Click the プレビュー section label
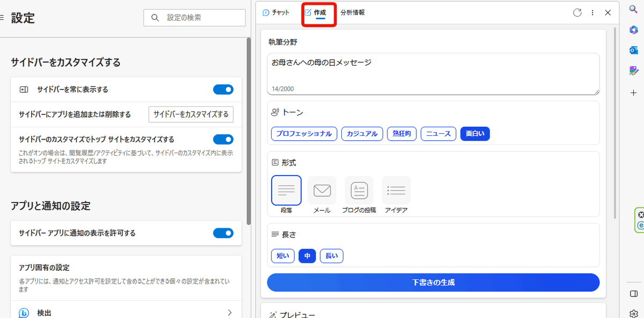Image resolution: width=644 pixels, height=318 pixels. (x=292, y=314)
